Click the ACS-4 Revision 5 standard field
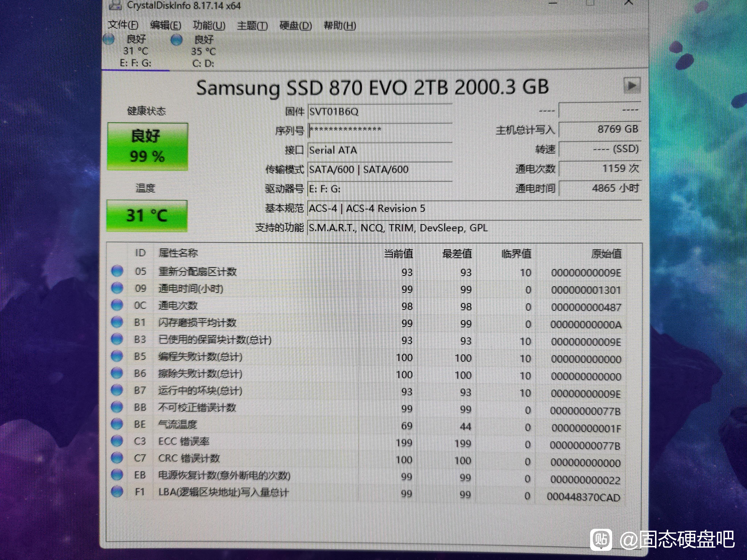Viewport: 747px width, 560px height. 475,208
